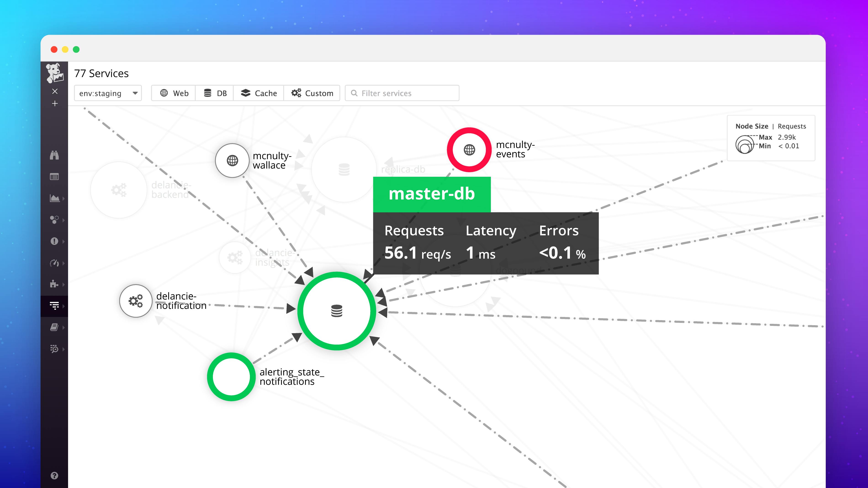Click the help icon at bottom of sidebar
Image resolution: width=868 pixels, height=488 pixels.
pos(55,475)
